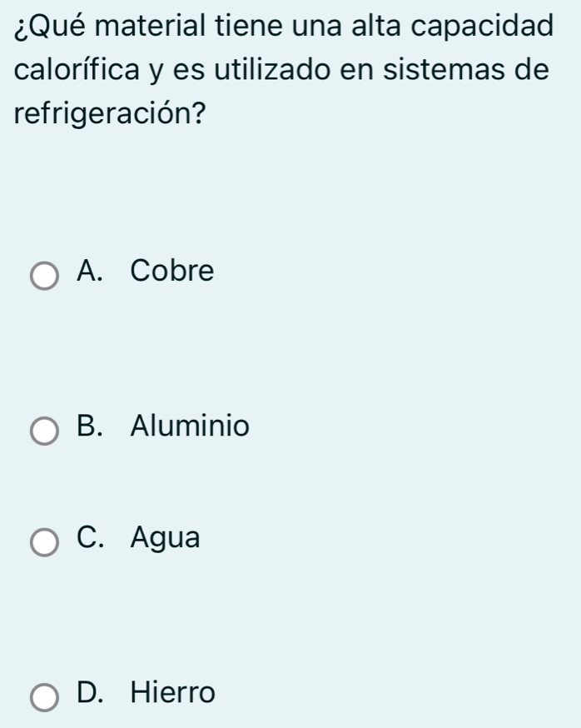The width and height of the screenshot is (581, 728).
Task: Tap the 'Agua' answer text
Action: (166, 539)
